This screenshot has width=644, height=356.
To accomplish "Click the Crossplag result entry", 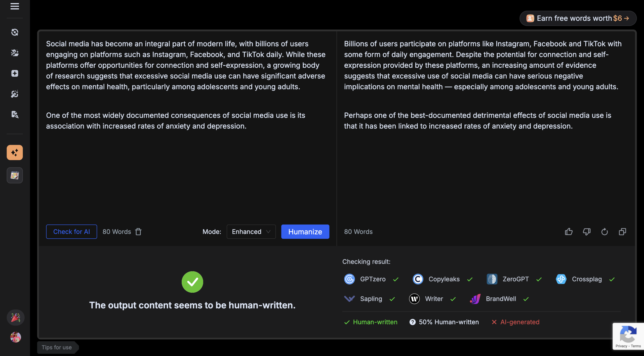I will click(585, 279).
